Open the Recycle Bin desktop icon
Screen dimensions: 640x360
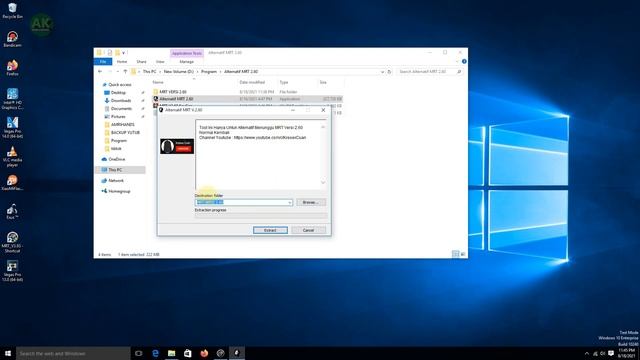pyautogui.click(x=12, y=11)
